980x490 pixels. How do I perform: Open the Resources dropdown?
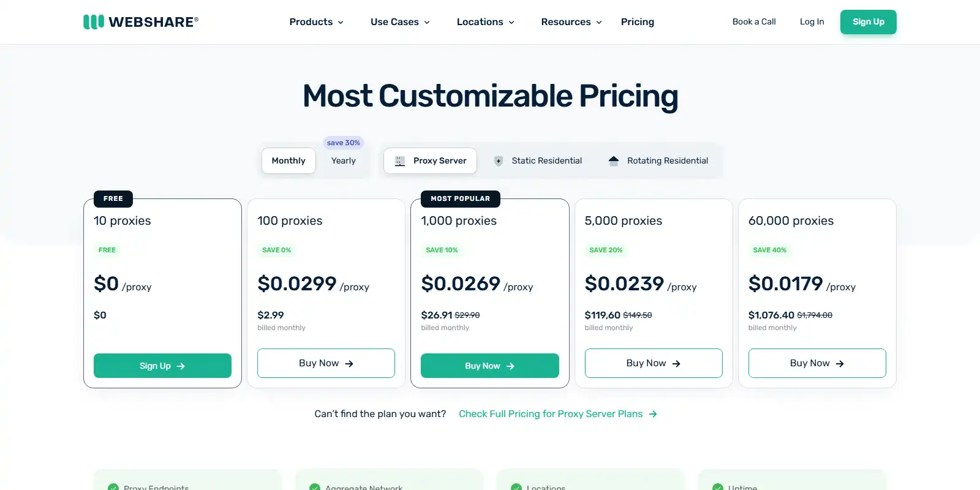571,22
